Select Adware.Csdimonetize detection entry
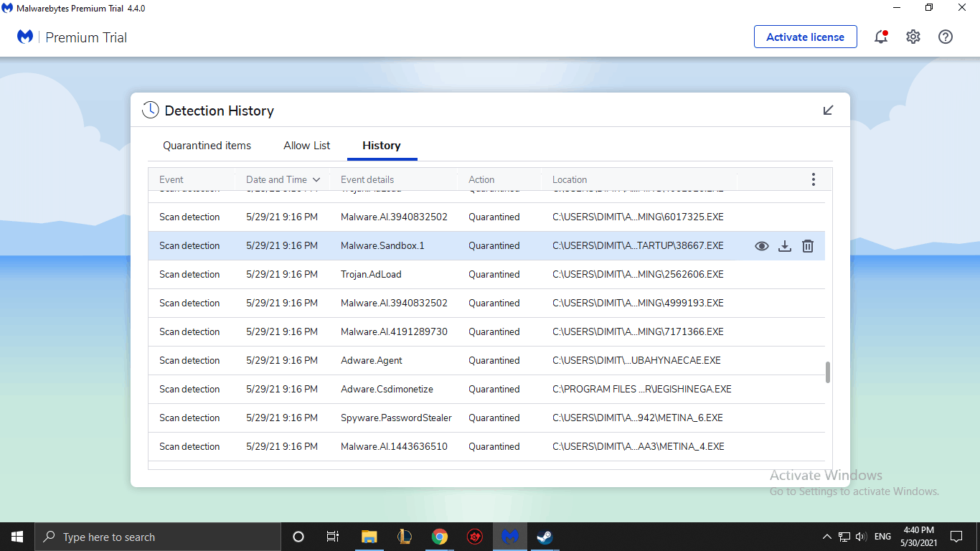 point(486,389)
